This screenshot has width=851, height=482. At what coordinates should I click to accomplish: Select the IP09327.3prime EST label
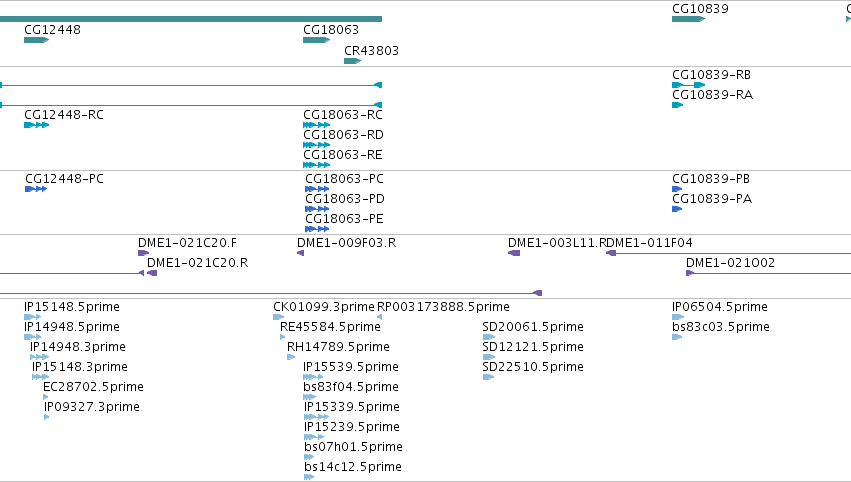point(92,407)
